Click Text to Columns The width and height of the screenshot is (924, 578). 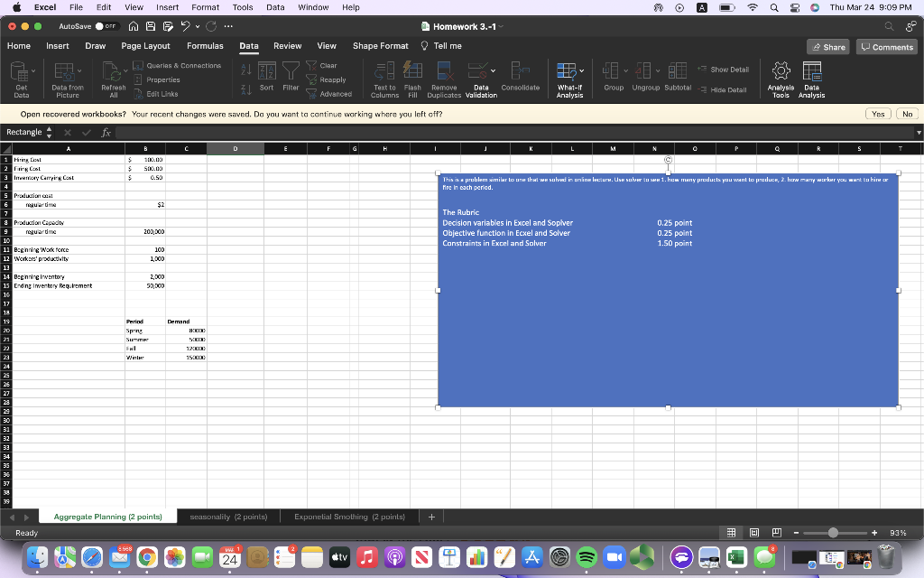coord(384,79)
